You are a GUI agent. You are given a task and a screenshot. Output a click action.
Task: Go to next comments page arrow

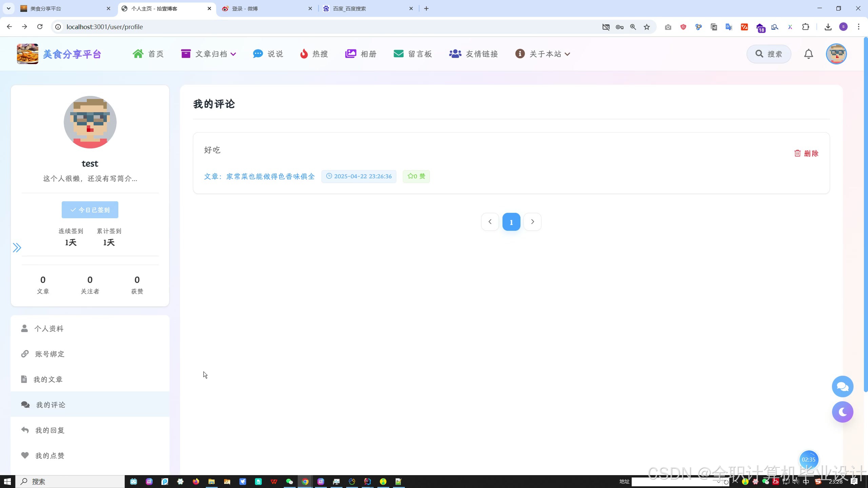[x=532, y=222]
